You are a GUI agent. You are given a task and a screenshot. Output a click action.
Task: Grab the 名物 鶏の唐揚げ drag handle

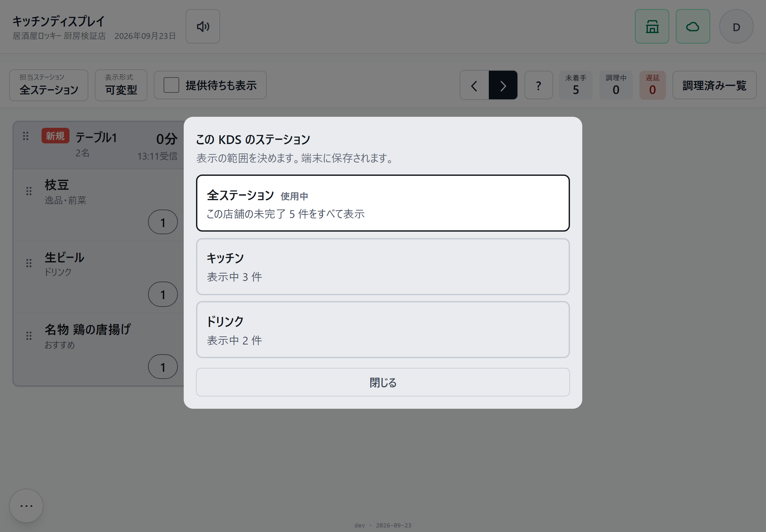pos(29,336)
